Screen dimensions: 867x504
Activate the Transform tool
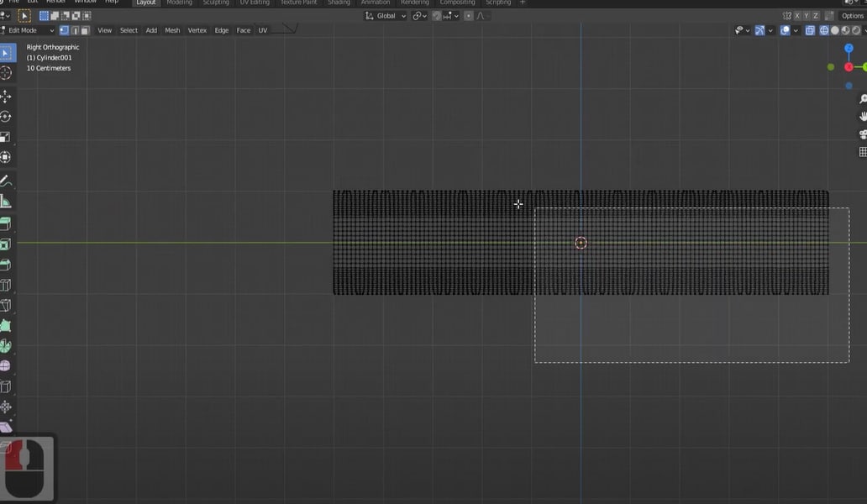[x=6, y=158]
